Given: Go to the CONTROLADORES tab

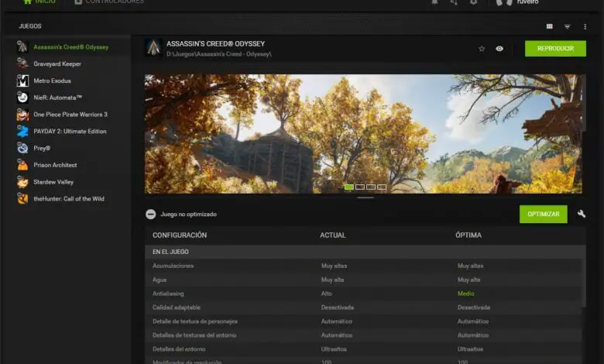Looking at the screenshot, I should click(109, 2).
